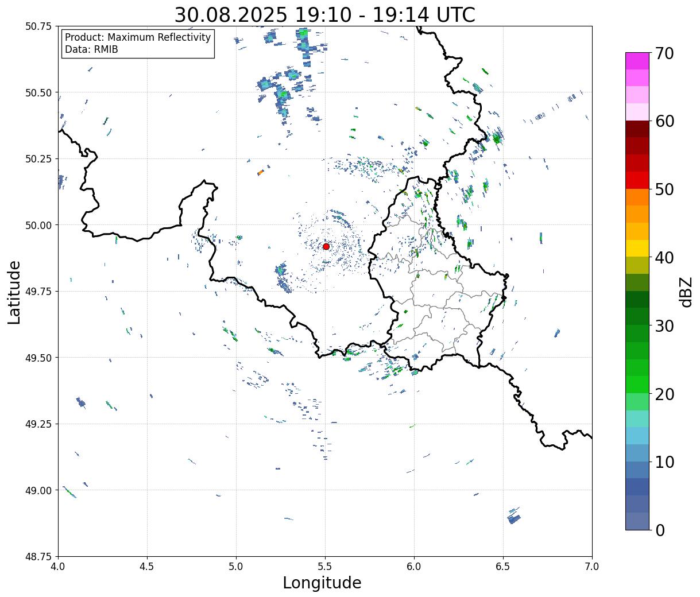This screenshot has height=597, width=700.
Task: Click colorbar tick label '70'
Action: (x=664, y=53)
